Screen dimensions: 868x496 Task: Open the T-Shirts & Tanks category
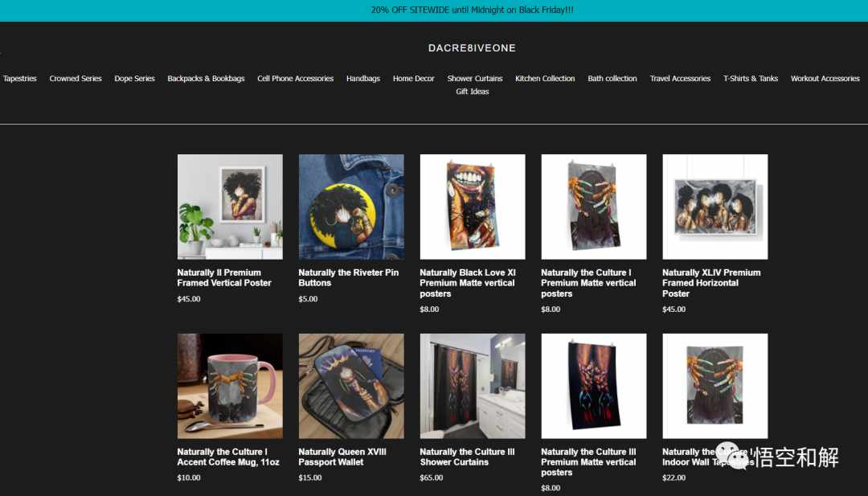click(x=751, y=79)
